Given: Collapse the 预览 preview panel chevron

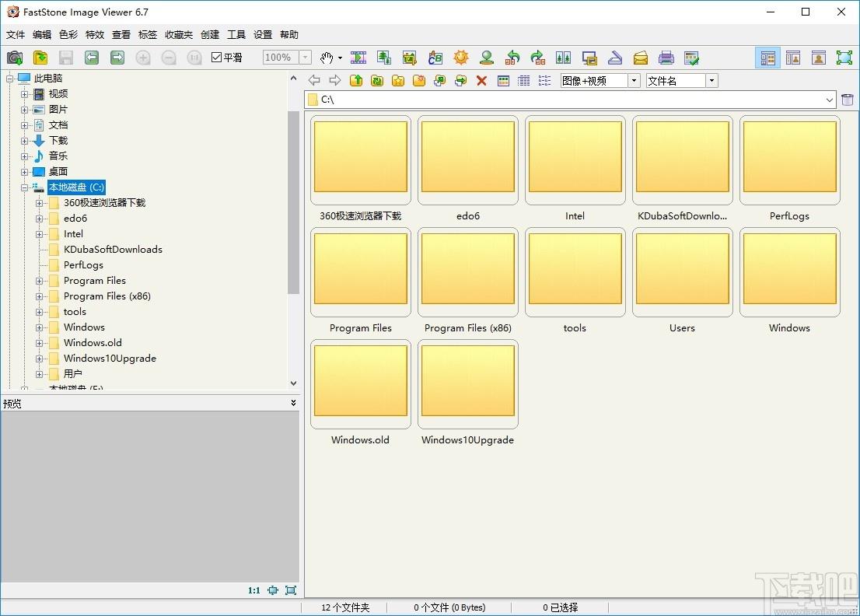Looking at the screenshot, I should click(x=293, y=403).
